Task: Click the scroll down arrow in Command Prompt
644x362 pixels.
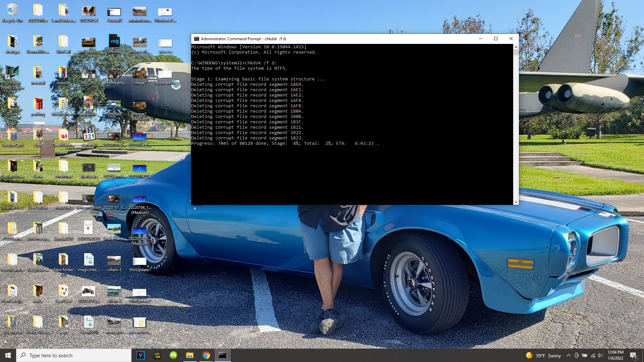Action: coord(516,202)
